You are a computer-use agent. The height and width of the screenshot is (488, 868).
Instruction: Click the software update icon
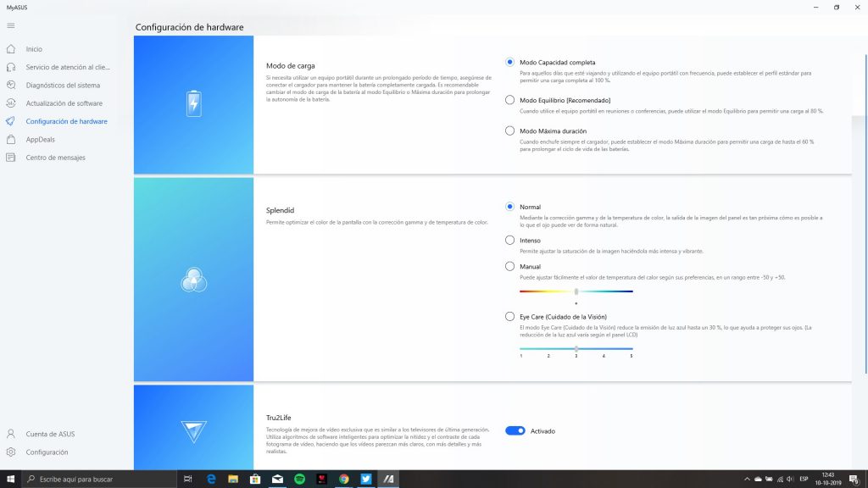click(10, 103)
